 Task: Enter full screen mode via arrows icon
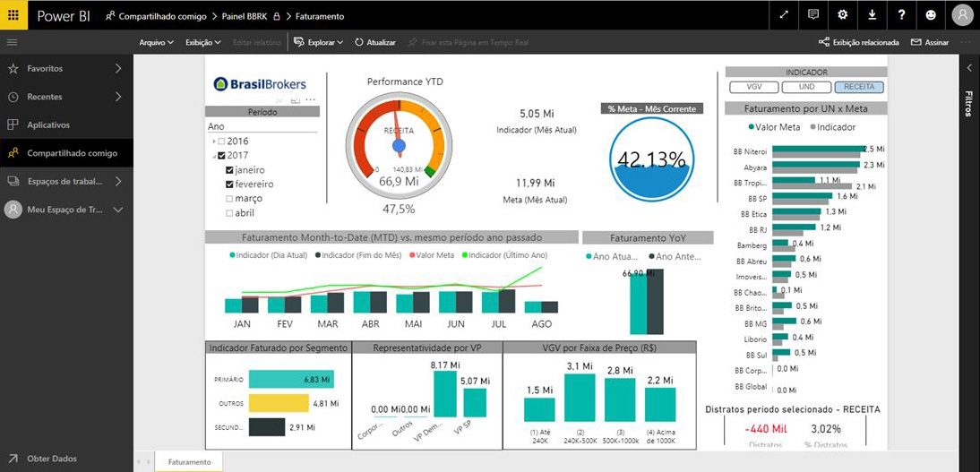click(785, 15)
